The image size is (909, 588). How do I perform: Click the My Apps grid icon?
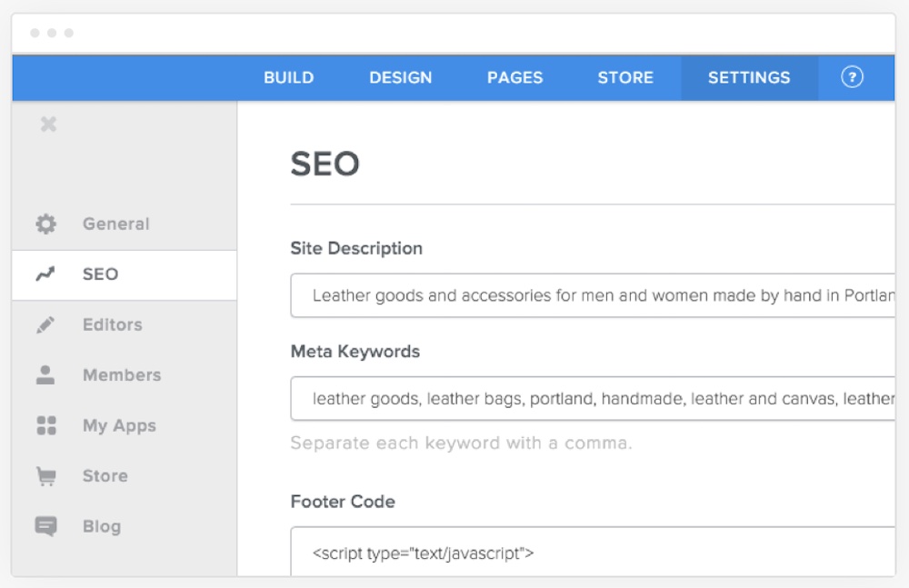pyautogui.click(x=46, y=425)
